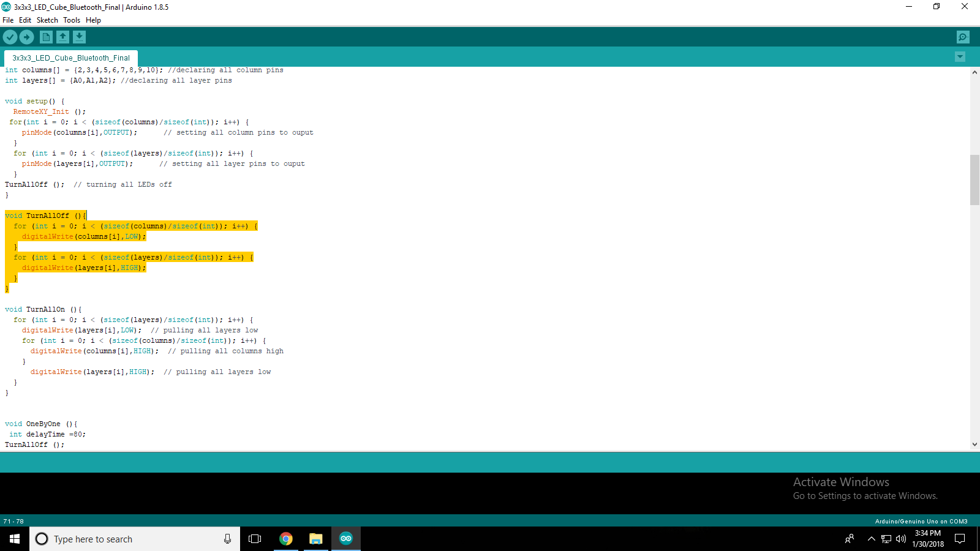This screenshot has width=980, height=551.
Task: Click the 'int delayTime =80;' line
Action: pos(48,435)
